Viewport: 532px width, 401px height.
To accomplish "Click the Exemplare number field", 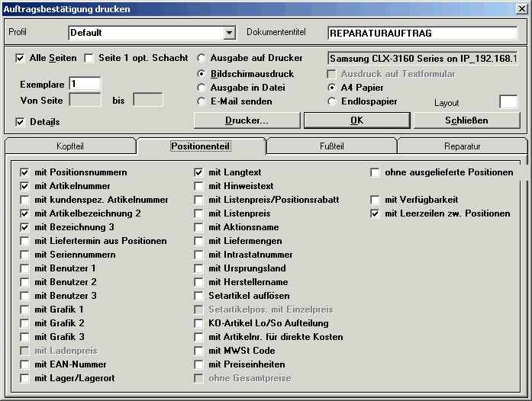I will [x=84, y=83].
